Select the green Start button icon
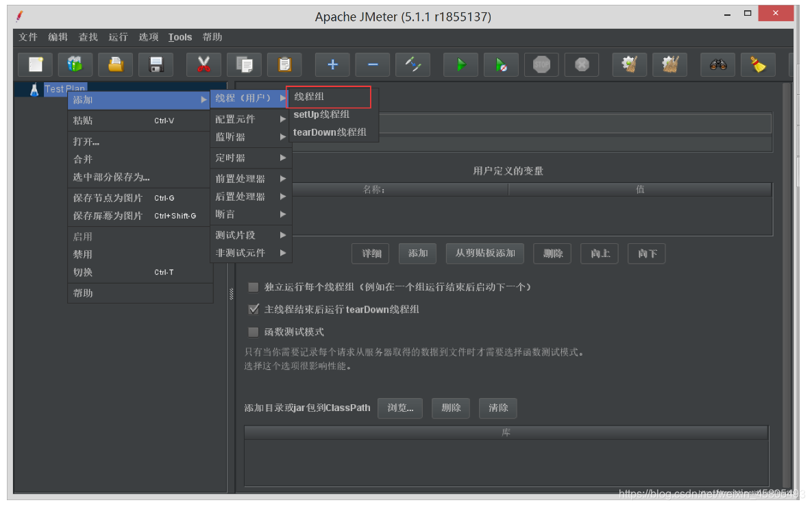This screenshot has width=812, height=507. (460, 64)
